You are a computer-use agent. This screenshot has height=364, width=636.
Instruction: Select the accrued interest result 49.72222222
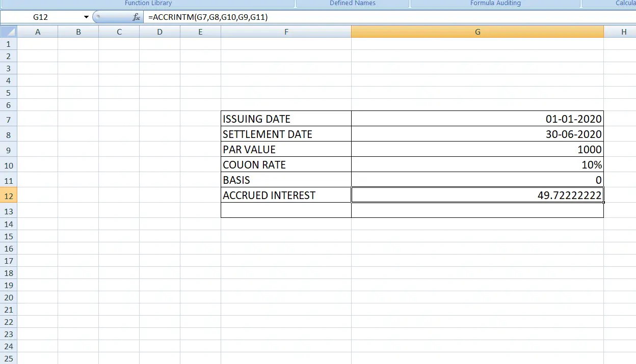click(478, 195)
